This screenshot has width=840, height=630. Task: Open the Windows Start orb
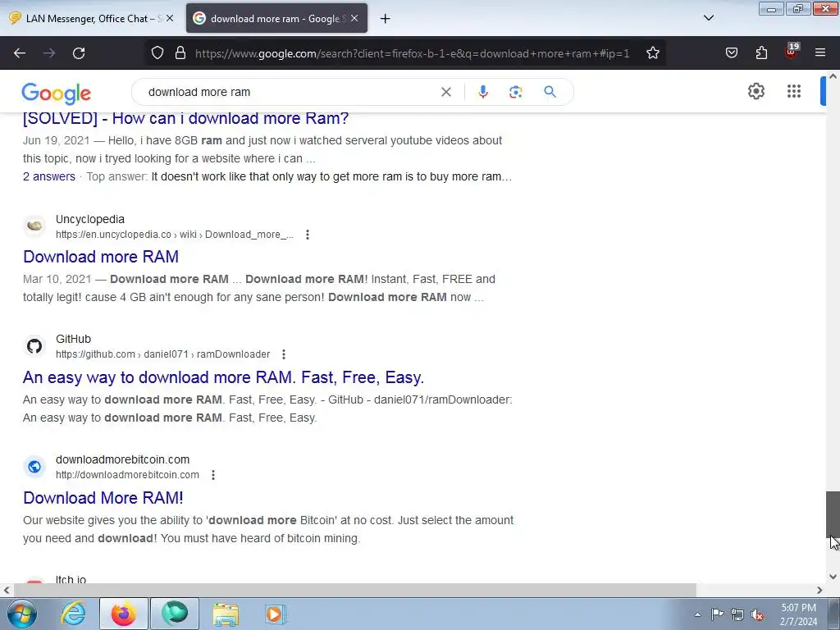pyautogui.click(x=22, y=614)
